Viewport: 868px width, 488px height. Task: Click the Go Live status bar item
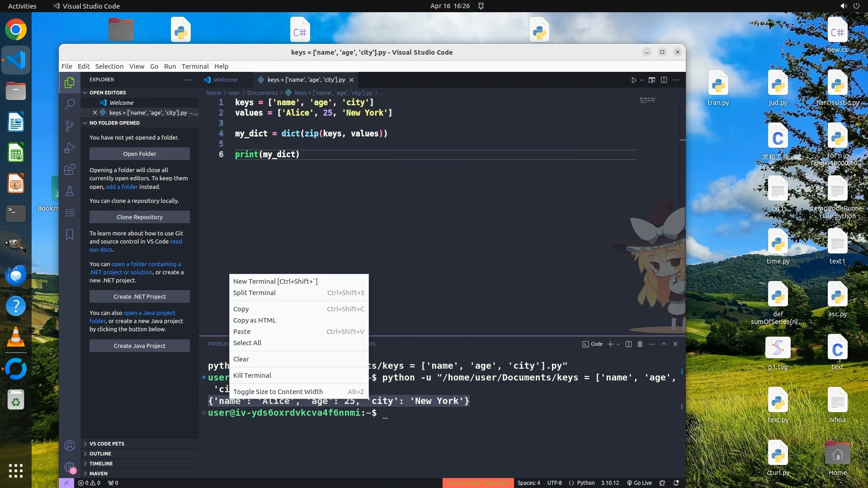[x=639, y=483]
